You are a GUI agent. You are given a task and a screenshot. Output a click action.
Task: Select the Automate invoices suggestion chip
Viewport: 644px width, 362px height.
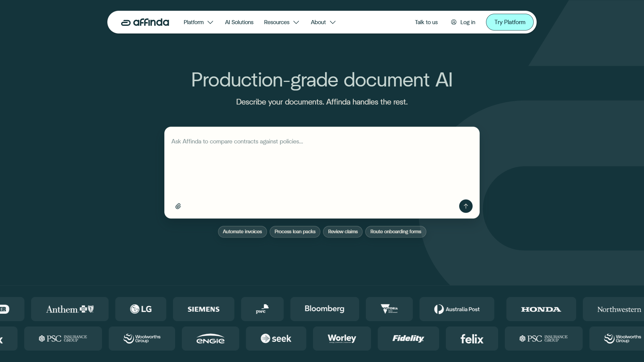(242, 232)
